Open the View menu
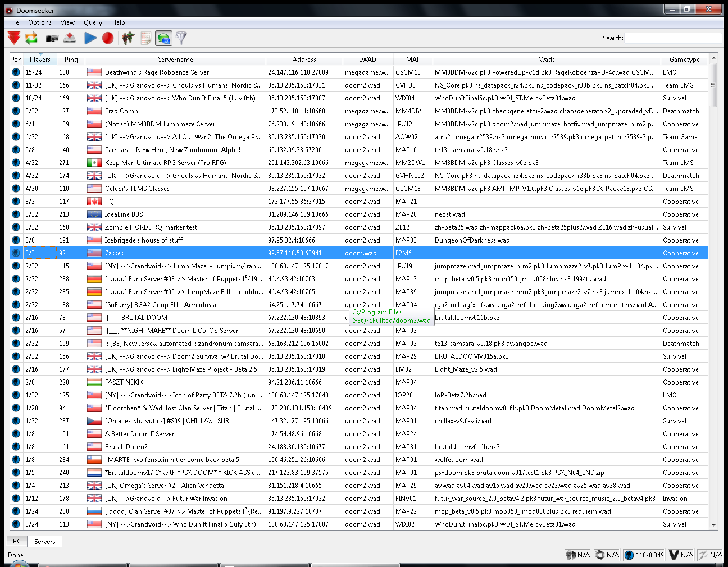Screen dimensions: 728x567 (x=67, y=22)
